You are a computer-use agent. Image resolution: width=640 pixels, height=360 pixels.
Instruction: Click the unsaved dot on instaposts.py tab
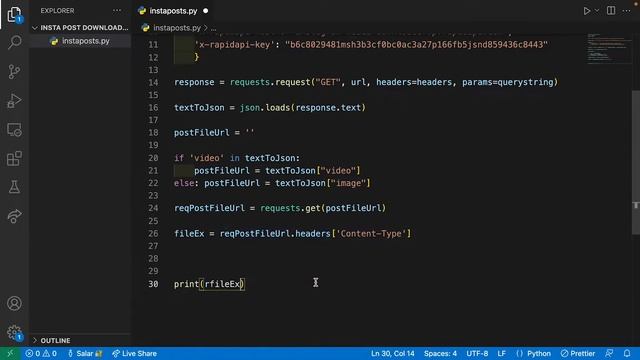coord(205,11)
